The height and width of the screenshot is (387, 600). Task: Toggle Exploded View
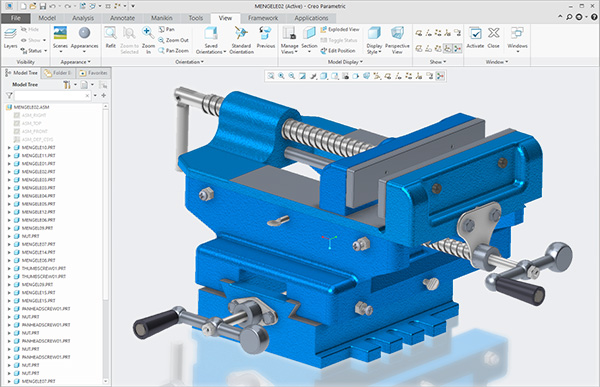coord(340,29)
